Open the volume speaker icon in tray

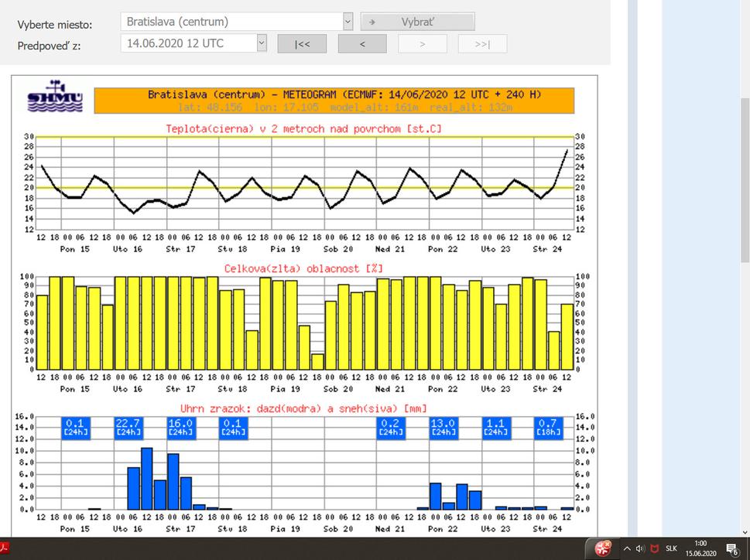click(x=640, y=548)
